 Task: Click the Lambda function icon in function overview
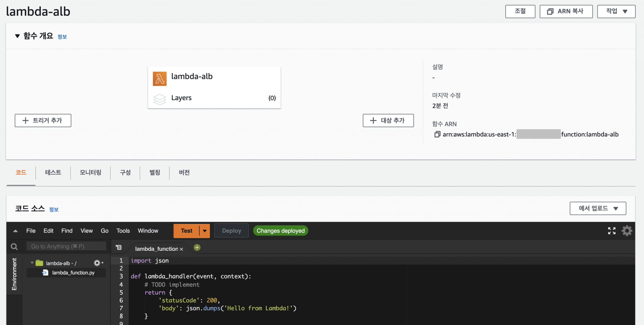160,79
